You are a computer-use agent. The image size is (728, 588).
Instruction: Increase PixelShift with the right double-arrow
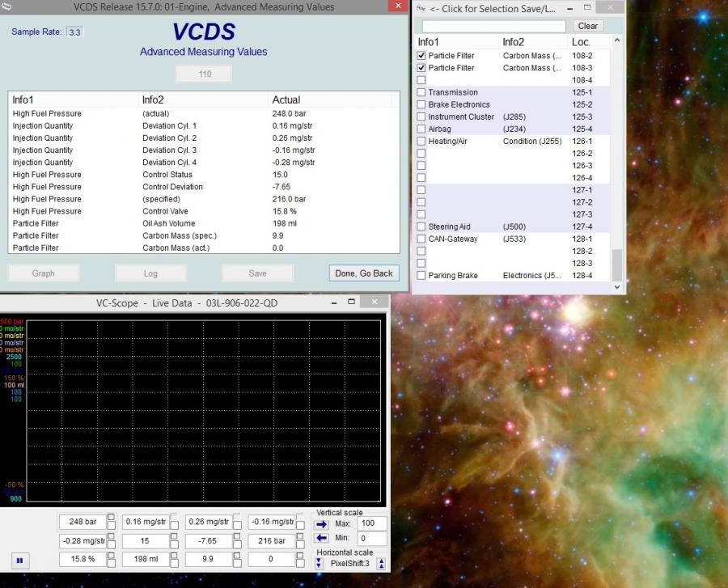click(381, 563)
